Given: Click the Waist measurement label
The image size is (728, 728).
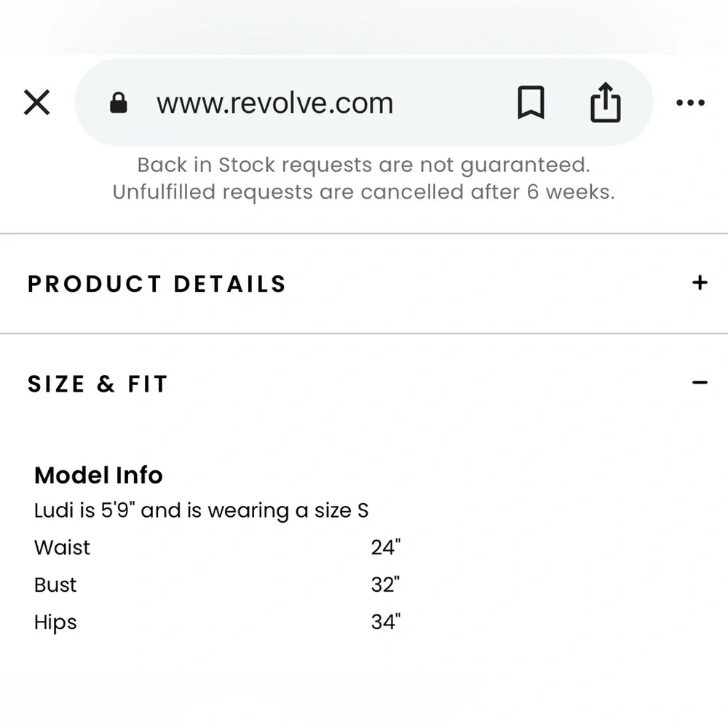Looking at the screenshot, I should [63, 547].
